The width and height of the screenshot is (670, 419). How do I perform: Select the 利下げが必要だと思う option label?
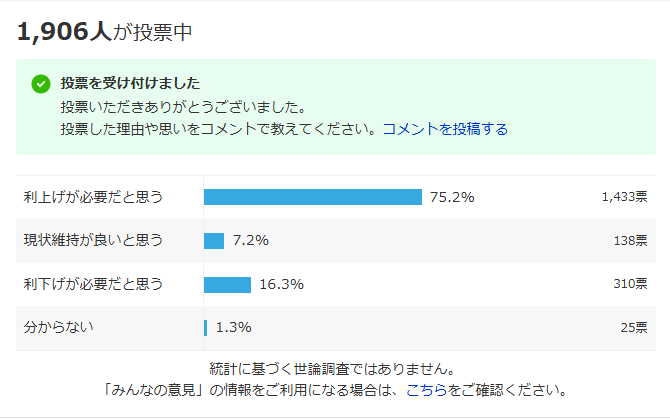click(93, 284)
